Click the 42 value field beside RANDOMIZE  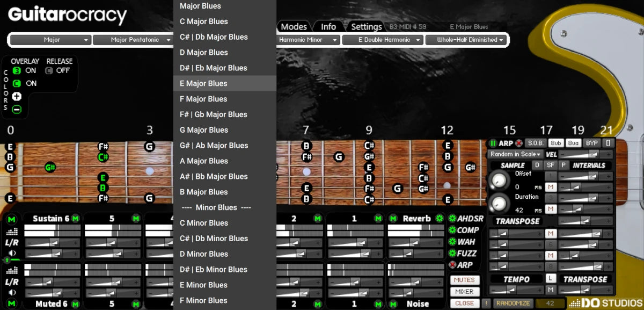pos(550,303)
